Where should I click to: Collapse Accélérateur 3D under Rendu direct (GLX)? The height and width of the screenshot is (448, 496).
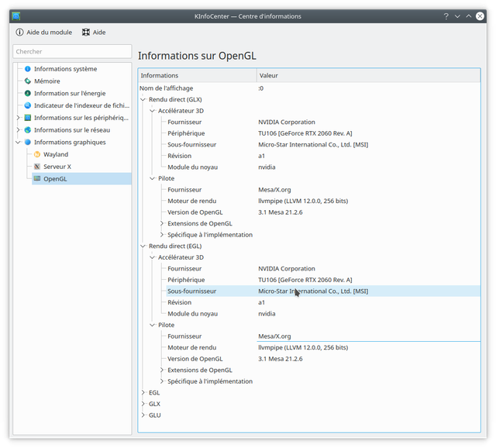click(153, 111)
